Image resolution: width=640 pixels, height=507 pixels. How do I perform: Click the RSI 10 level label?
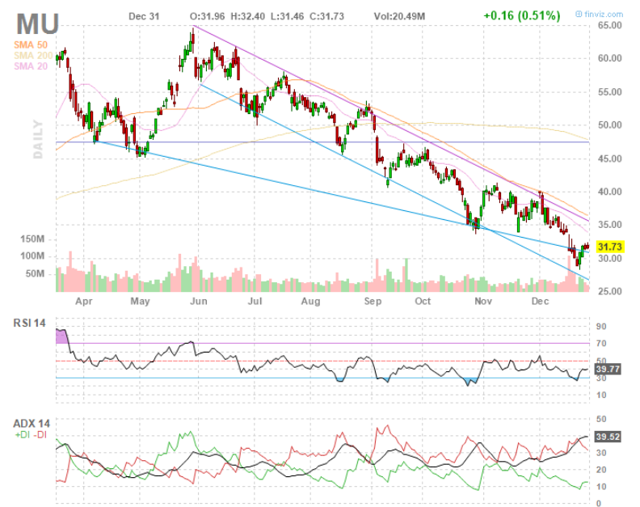(x=601, y=395)
